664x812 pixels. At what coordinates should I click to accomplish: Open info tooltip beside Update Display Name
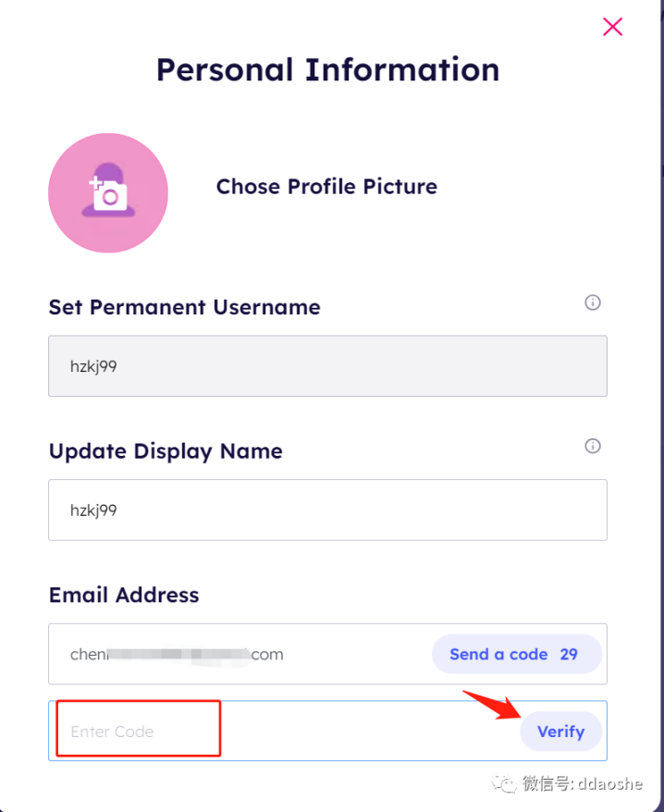593,446
